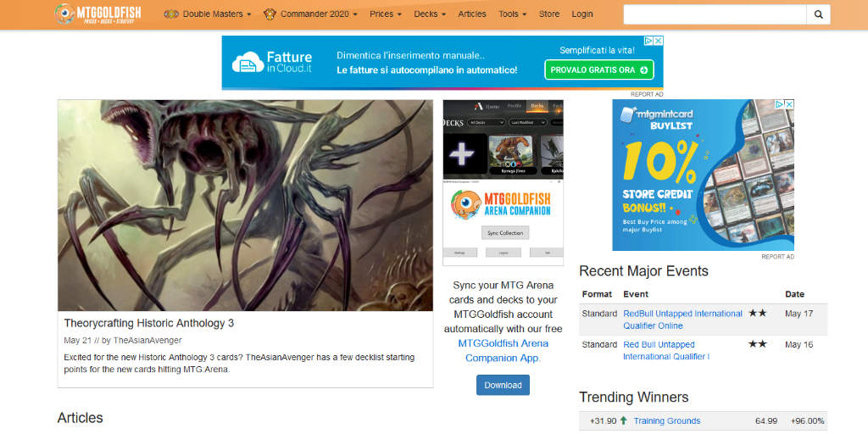Click the mtgmintcard buylist ad image

coord(703,175)
